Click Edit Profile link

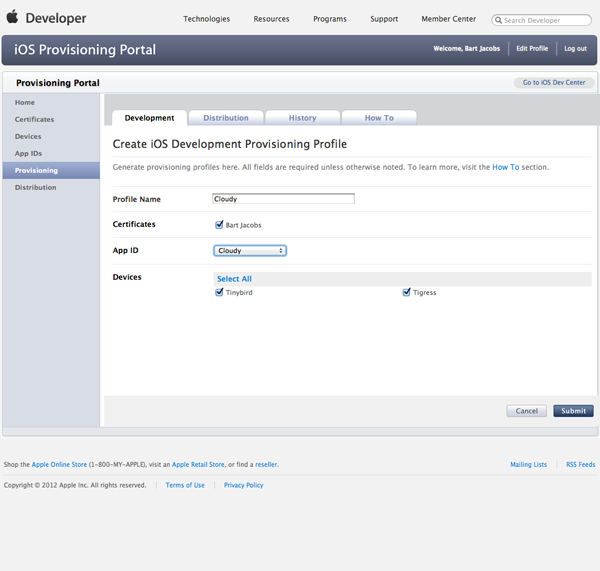pyautogui.click(x=532, y=48)
